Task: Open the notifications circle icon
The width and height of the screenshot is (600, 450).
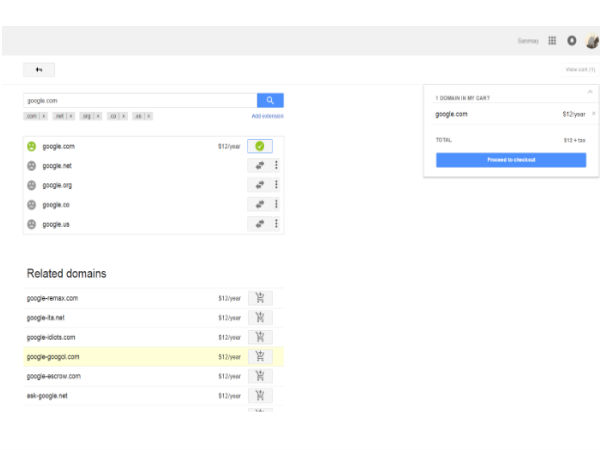Action: (571, 41)
